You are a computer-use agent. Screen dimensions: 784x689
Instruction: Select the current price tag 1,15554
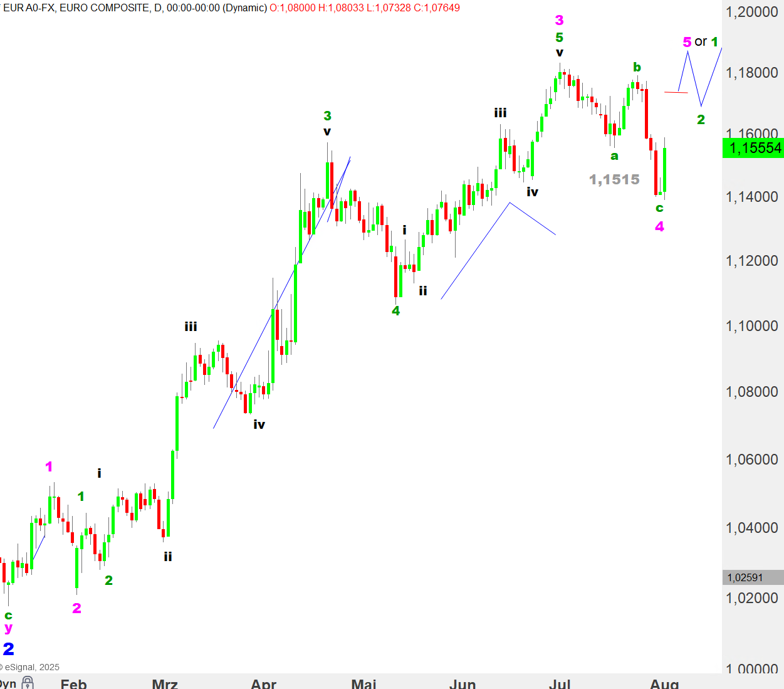753,148
